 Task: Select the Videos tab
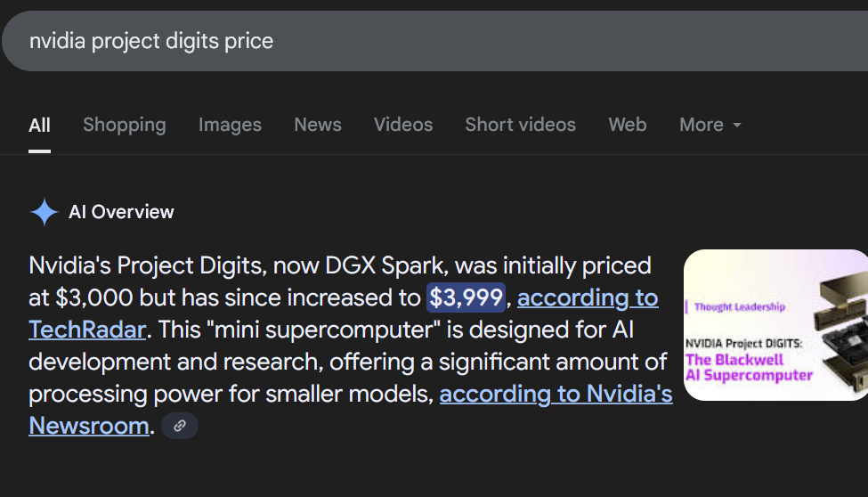pyautogui.click(x=403, y=125)
